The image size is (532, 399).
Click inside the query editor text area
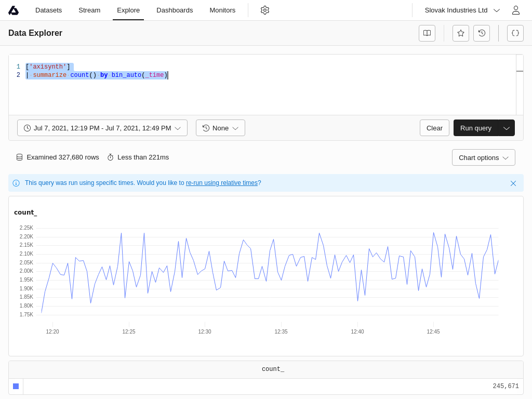click(x=260, y=94)
